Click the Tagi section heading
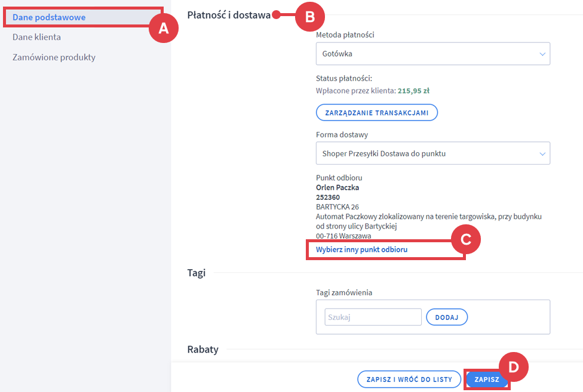The width and height of the screenshot is (583, 392). click(x=197, y=273)
